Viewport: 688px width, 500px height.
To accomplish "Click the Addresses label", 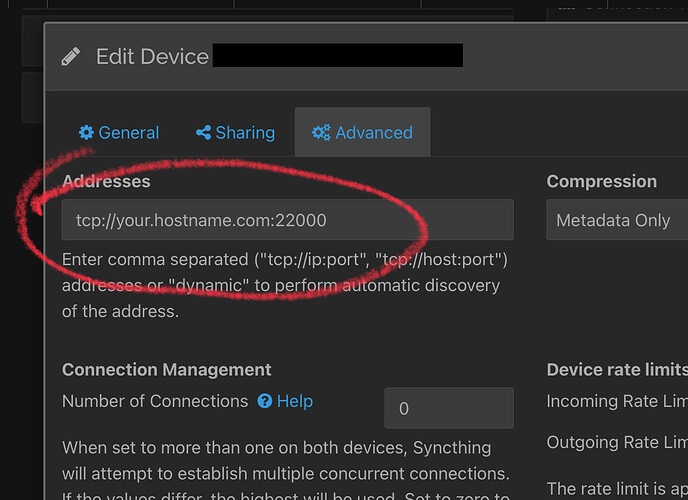I will 106,182.
